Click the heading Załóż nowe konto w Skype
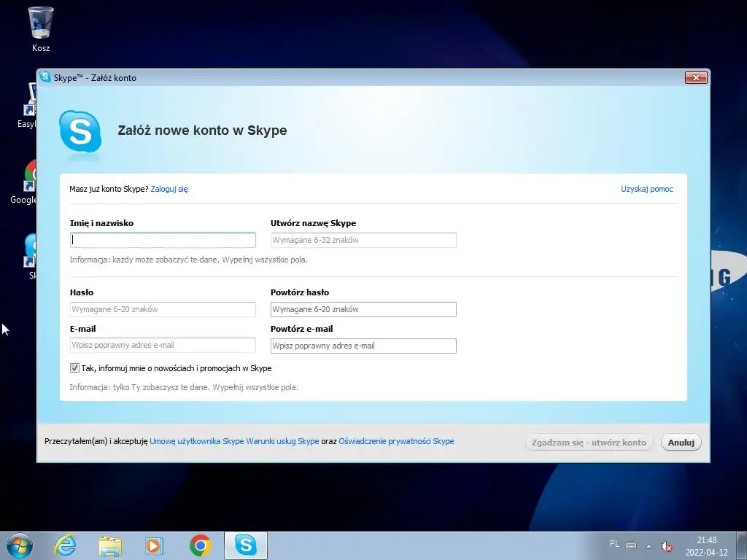747x560 pixels. coord(202,131)
